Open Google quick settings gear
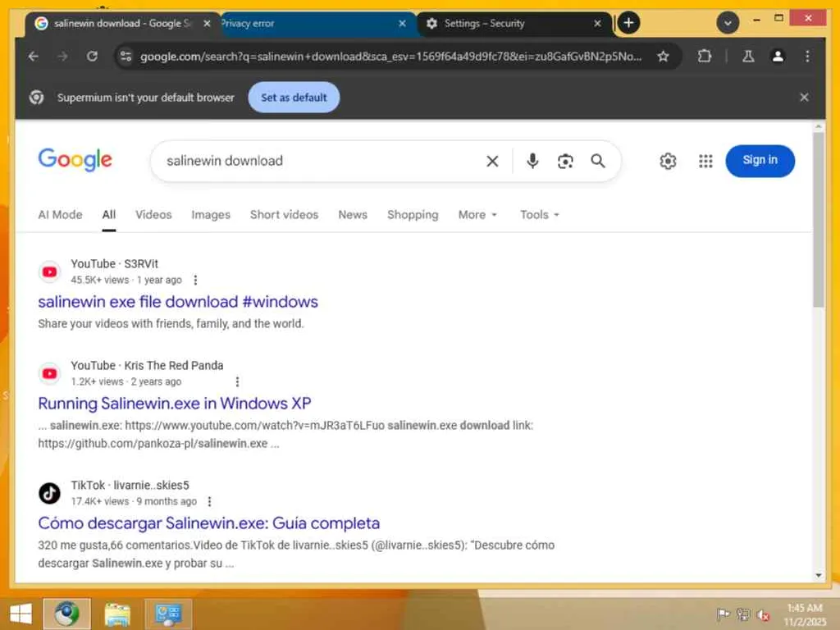 (668, 161)
